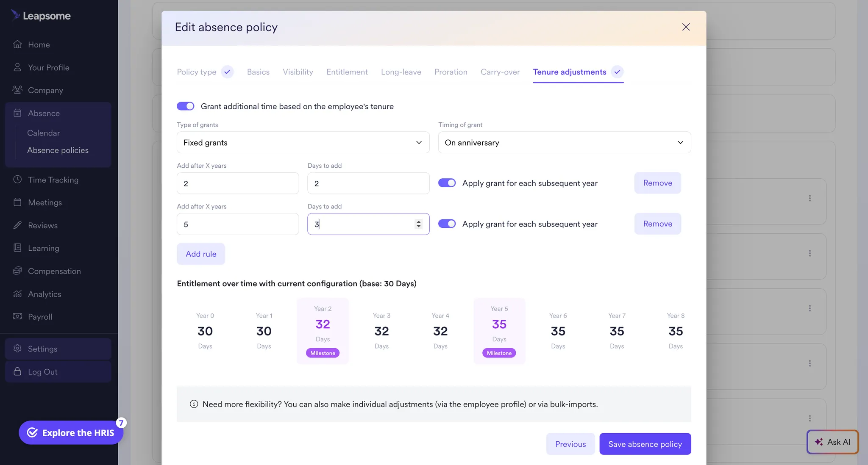Click the Save absence policy button
Viewport: 868px width, 465px height.
tap(644, 444)
